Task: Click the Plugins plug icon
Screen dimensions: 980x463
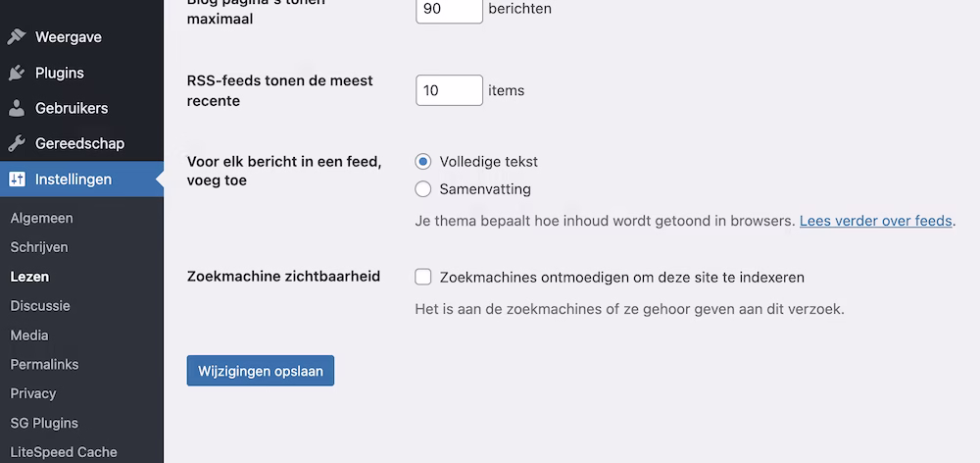Action: [x=17, y=73]
